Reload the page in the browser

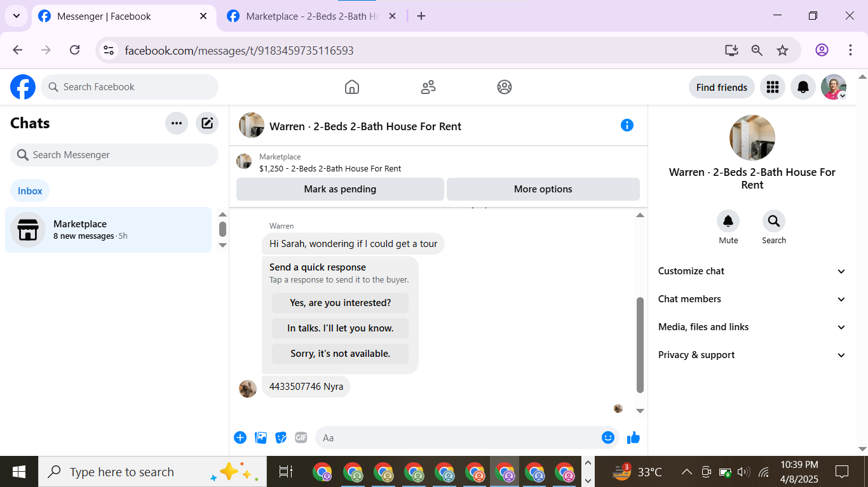[74, 50]
